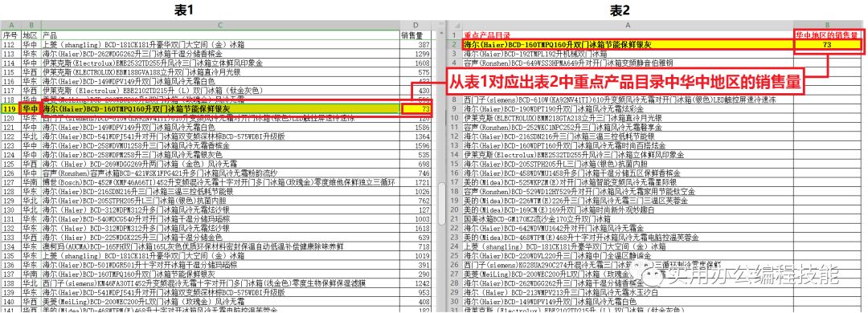
Task: Click sales value 535 in row 124
Action: coord(416,155)
